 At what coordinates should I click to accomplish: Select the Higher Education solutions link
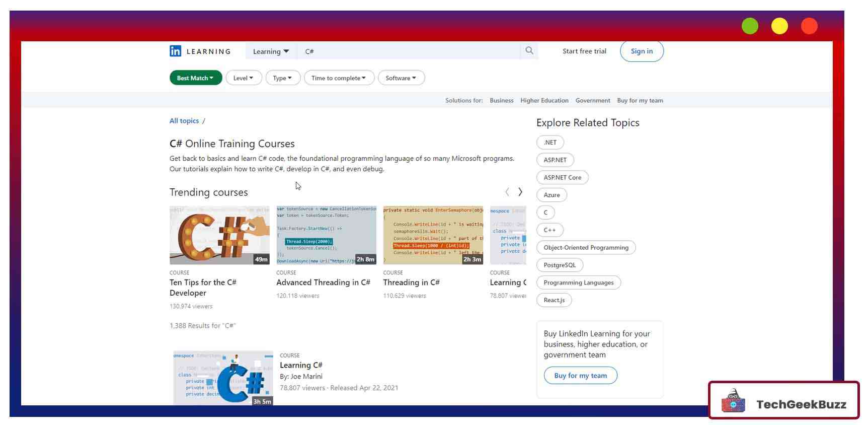point(544,101)
